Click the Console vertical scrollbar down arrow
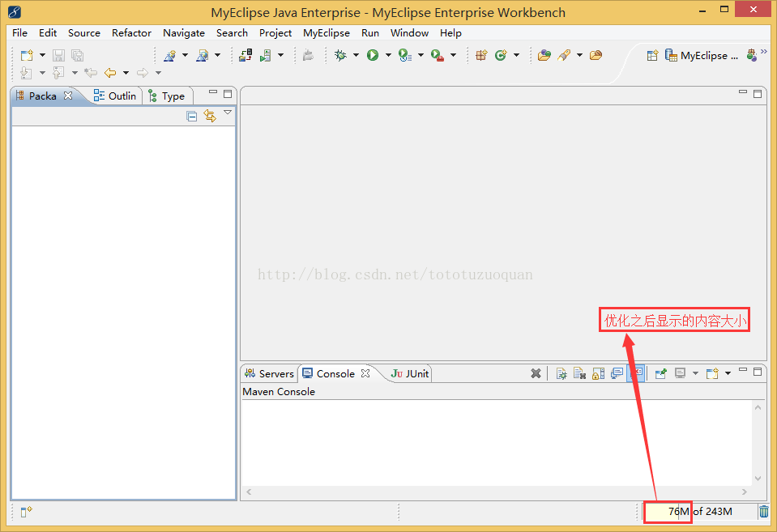Viewport: 777px width, 532px height. pos(758,479)
